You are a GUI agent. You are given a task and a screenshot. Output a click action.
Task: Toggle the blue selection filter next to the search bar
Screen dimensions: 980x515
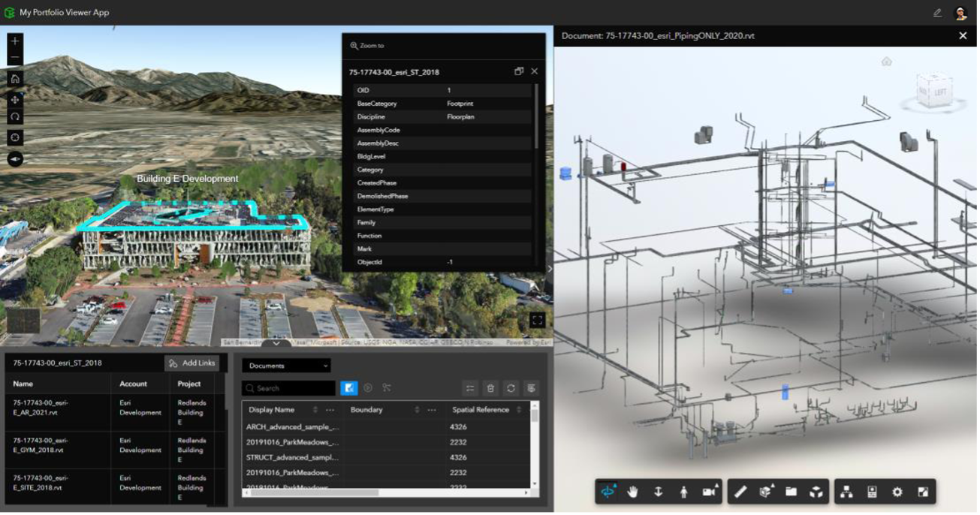tap(349, 388)
